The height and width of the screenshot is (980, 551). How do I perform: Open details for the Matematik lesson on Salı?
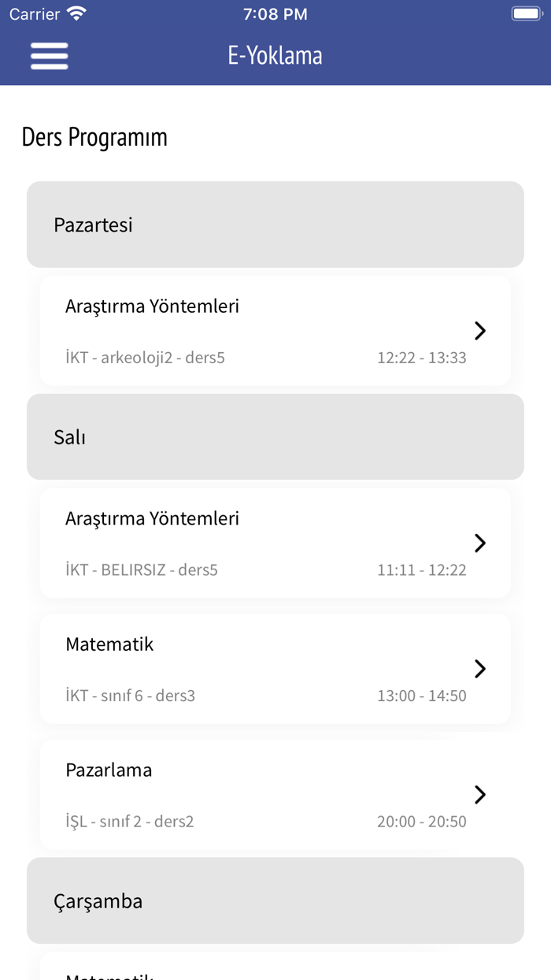(x=275, y=669)
